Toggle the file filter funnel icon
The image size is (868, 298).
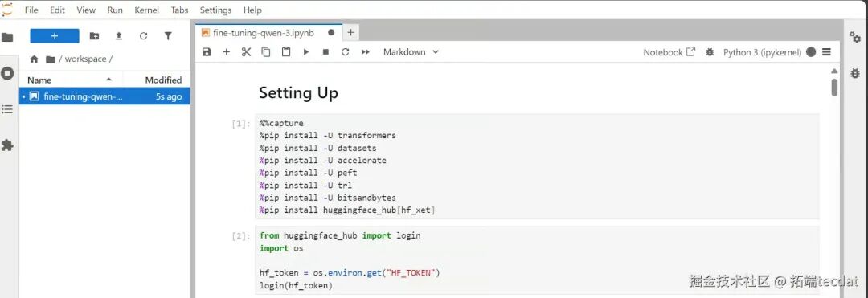point(168,36)
